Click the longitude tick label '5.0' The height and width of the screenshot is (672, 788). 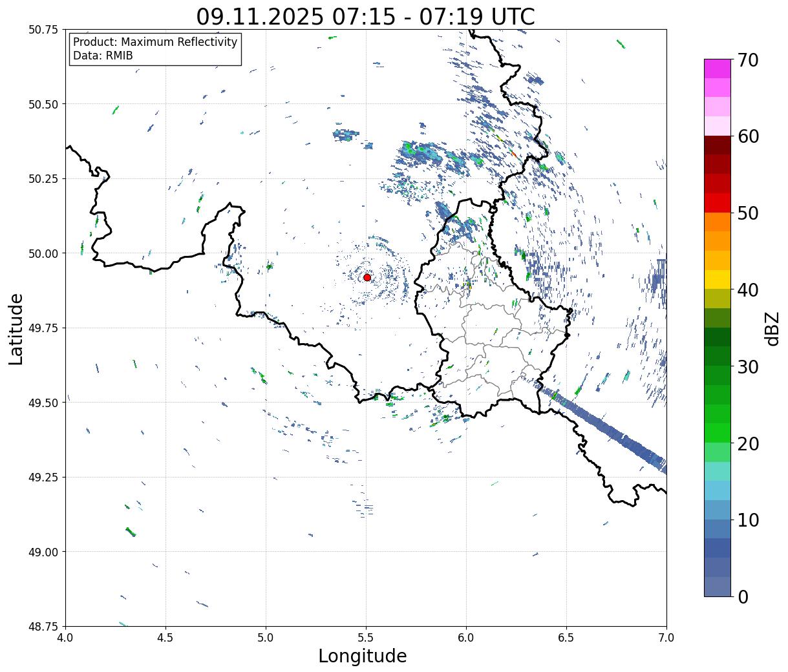pos(266,638)
